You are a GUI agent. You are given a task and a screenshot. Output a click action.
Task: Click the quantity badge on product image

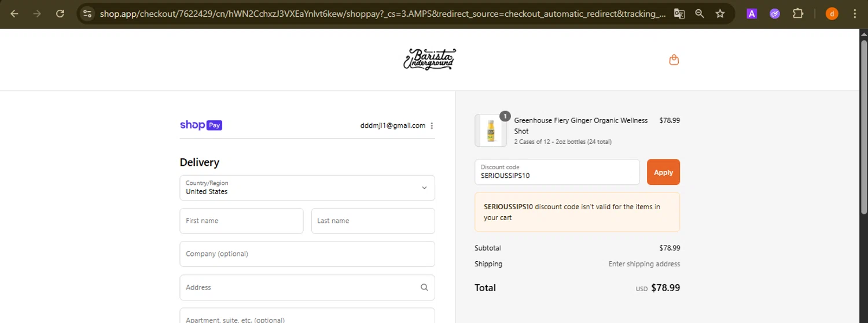click(x=505, y=117)
